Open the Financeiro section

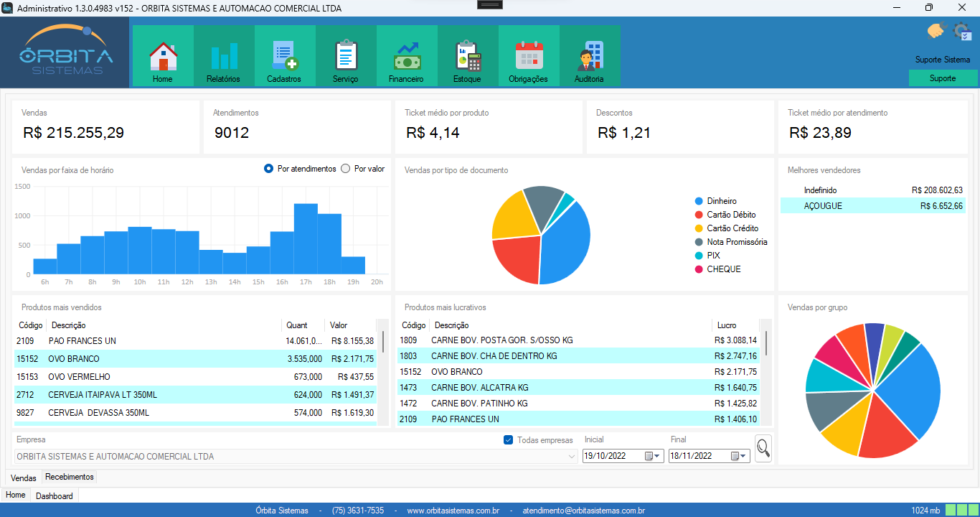pyautogui.click(x=407, y=55)
